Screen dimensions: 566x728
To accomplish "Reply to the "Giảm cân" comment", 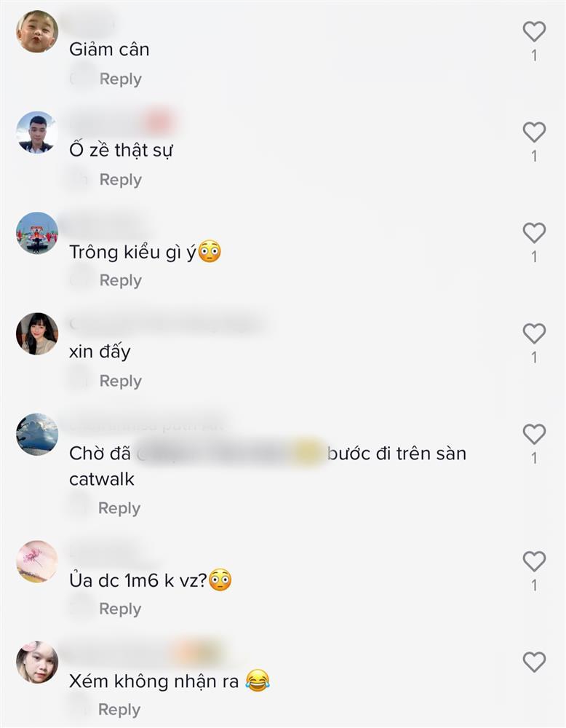I will tap(121, 79).
